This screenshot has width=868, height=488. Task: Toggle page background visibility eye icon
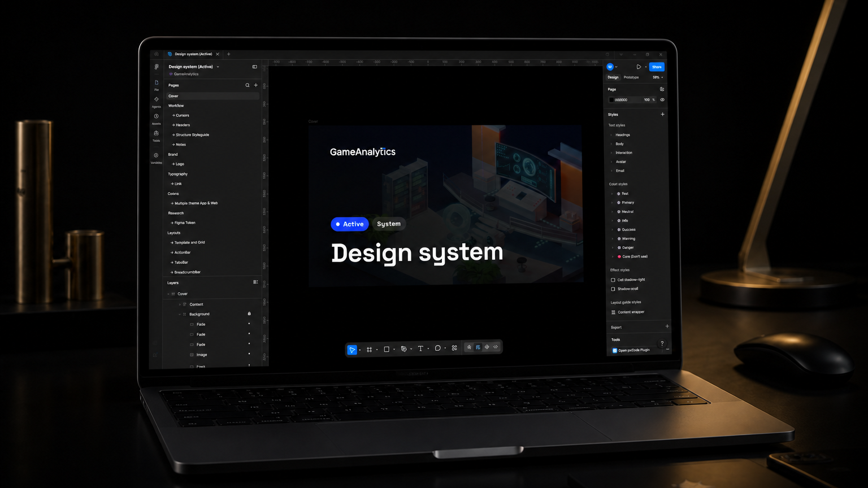point(662,99)
